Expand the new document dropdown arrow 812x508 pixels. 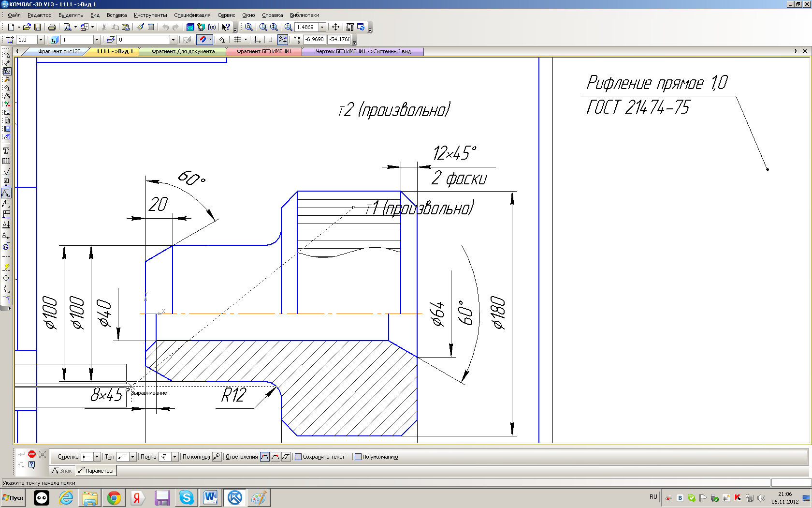[x=19, y=27]
